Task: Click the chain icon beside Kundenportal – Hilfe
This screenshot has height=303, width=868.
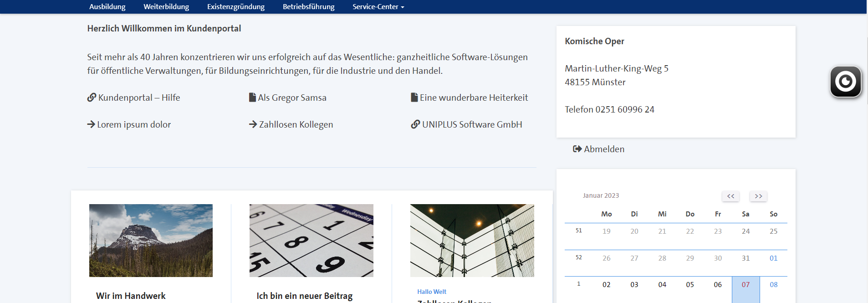Action: pyautogui.click(x=92, y=98)
